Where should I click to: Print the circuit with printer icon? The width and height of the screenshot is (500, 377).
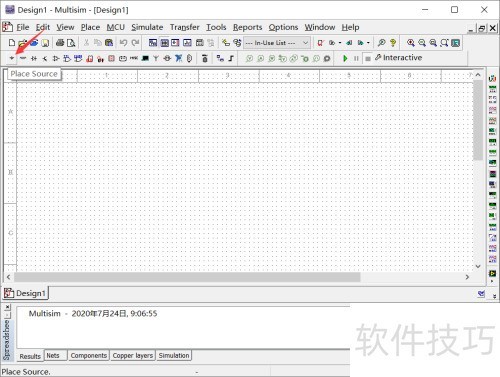coord(60,43)
